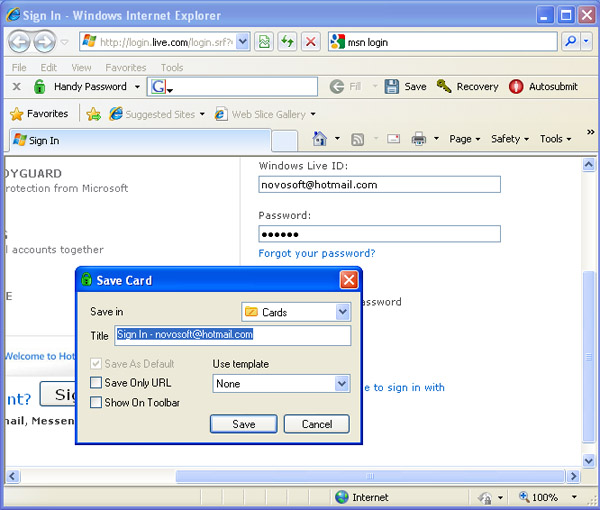The image size is (600, 510).
Task: Click the Windows Live ID field
Action: click(x=379, y=184)
